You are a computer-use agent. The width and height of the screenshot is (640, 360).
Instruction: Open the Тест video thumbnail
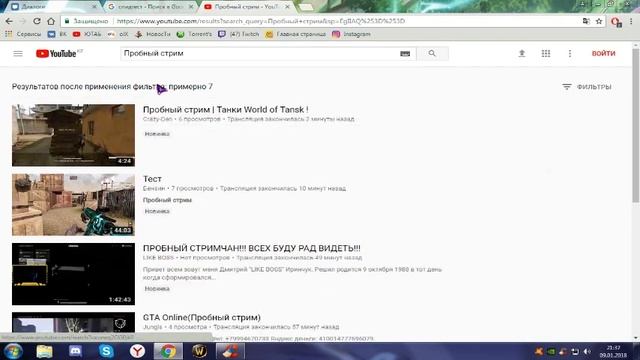(73, 204)
